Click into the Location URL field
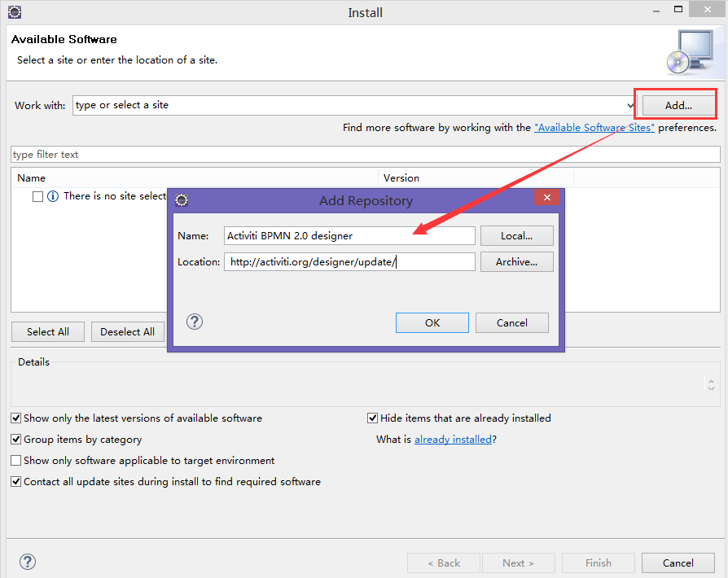The image size is (728, 578). click(x=349, y=262)
